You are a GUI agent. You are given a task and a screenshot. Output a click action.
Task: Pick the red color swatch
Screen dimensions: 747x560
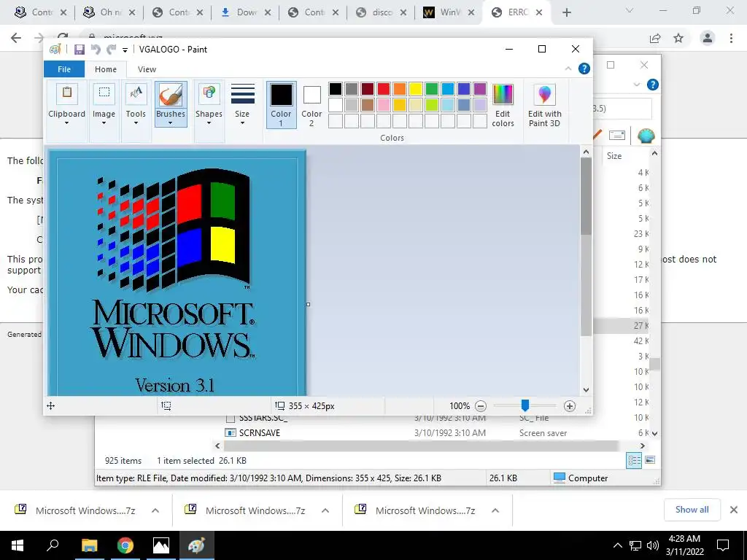point(384,89)
